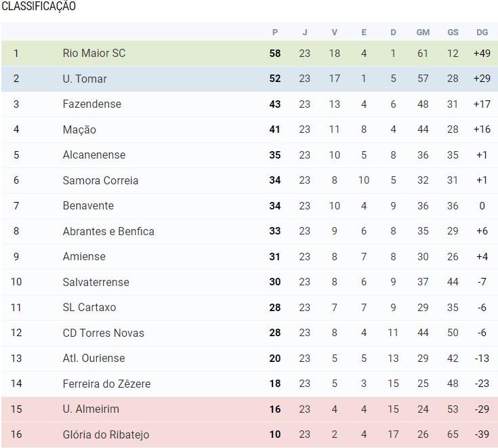Open Glória do Ribatejo team page
The width and height of the screenshot is (498, 448).
tap(106, 434)
